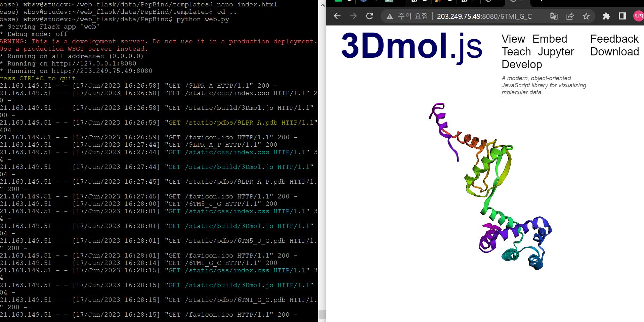This screenshot has height=322, width=644.
Task: Click the browser forward arrow
Action: click(x=353, y=16)
